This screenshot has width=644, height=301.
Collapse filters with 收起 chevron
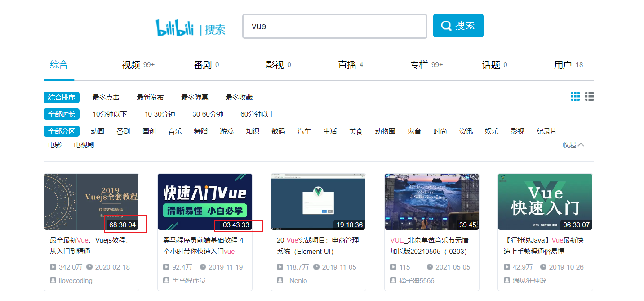coord(573,145)
